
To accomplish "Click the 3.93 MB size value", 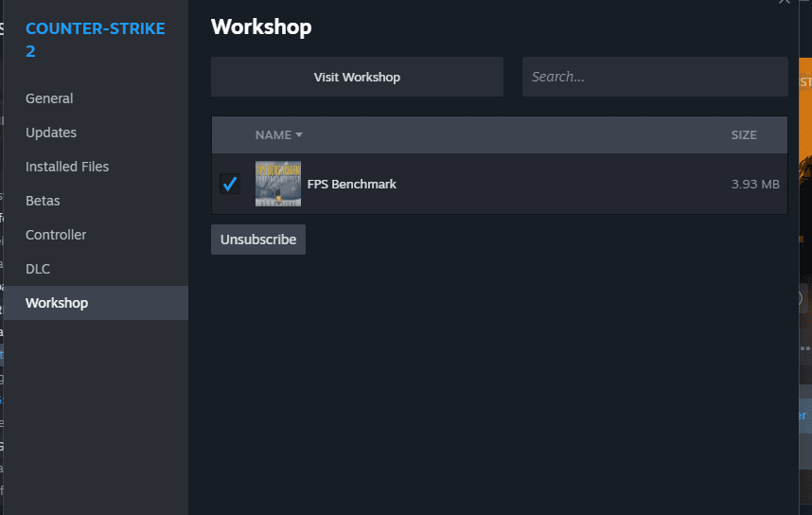I will coord(755,185).
